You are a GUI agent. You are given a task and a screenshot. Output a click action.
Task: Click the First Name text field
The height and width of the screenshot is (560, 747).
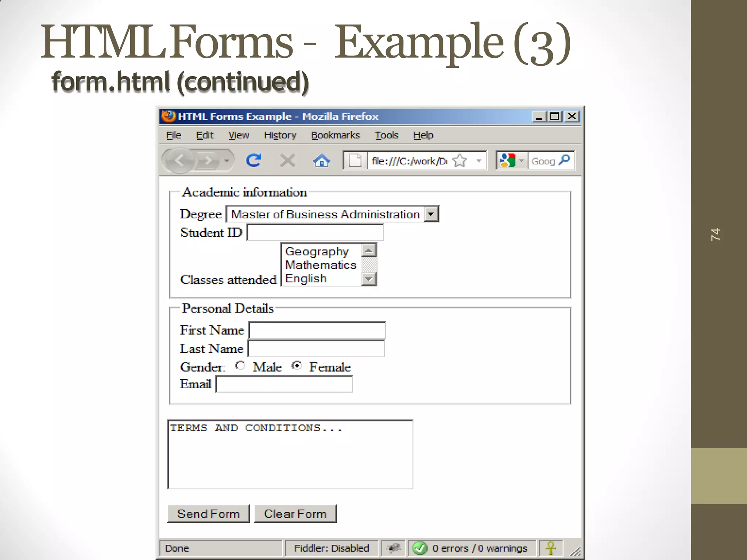click(317, 330)
